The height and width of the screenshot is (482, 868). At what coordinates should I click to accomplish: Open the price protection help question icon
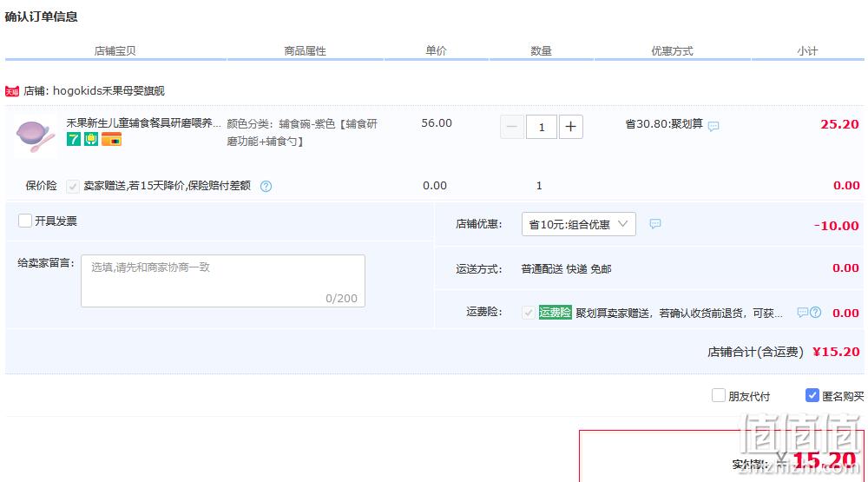[266, 186]
